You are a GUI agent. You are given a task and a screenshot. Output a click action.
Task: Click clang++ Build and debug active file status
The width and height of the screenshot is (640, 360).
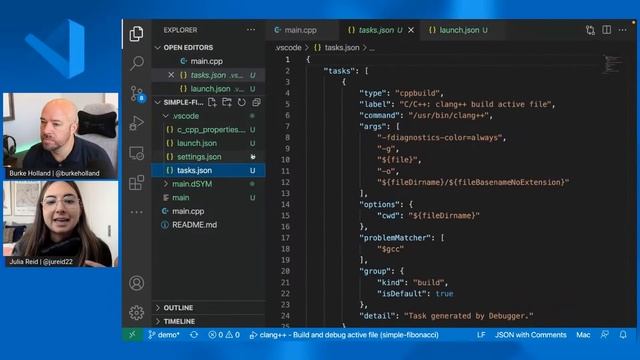(344, 335)
